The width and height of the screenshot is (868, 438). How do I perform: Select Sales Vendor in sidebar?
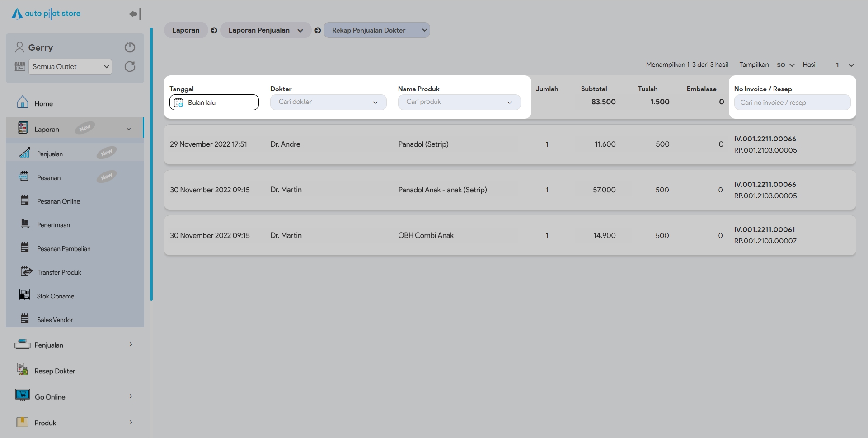point(55,320)
